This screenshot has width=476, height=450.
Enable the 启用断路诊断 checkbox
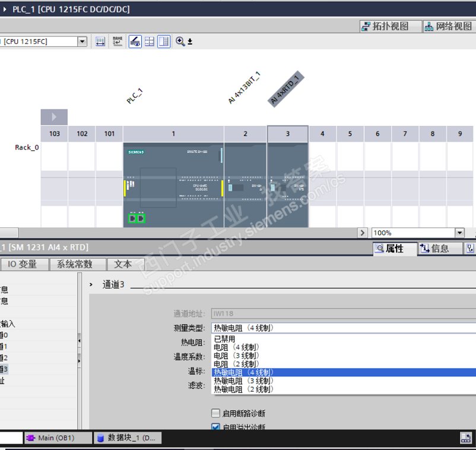pos(215,413)
